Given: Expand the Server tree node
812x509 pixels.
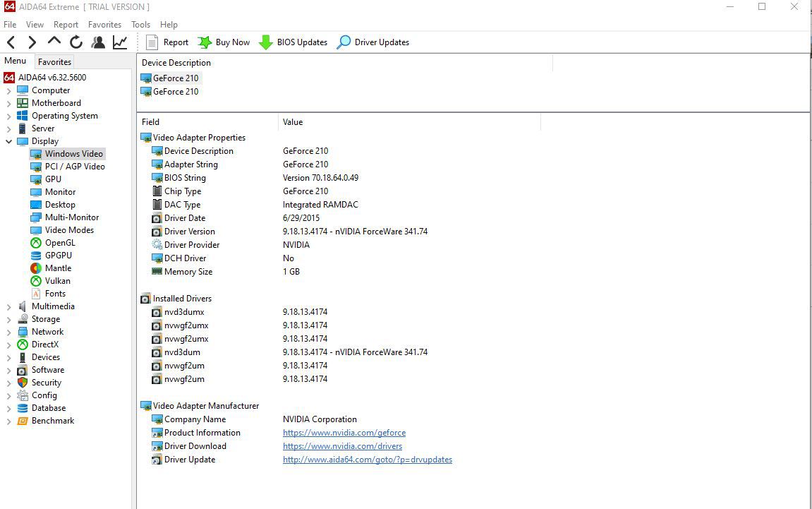Looking at the screenshot, I should click(8, 128).
